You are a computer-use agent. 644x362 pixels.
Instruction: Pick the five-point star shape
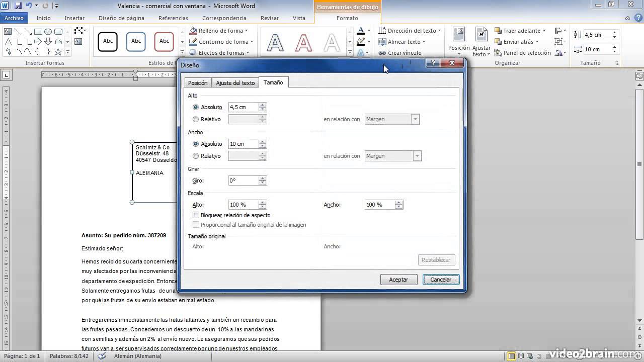(58, 51)
